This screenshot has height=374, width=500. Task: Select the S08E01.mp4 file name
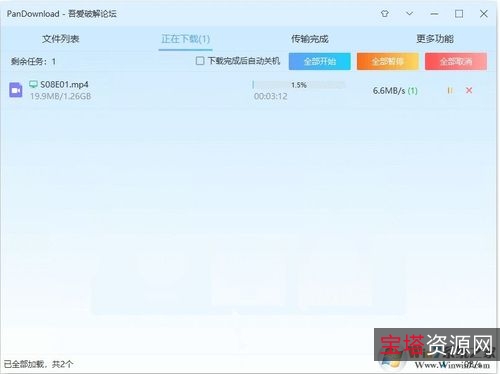(x=64, y=85)
